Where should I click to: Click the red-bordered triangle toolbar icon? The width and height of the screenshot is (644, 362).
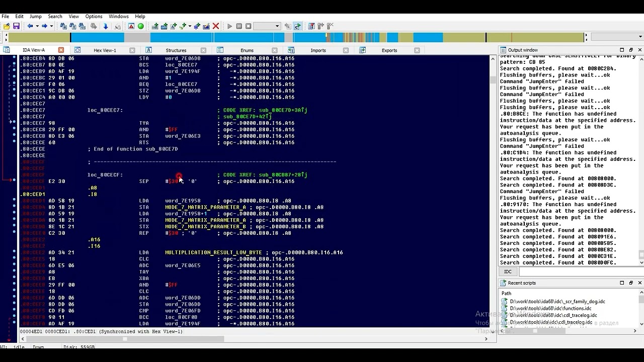click(x=131, y=26)
